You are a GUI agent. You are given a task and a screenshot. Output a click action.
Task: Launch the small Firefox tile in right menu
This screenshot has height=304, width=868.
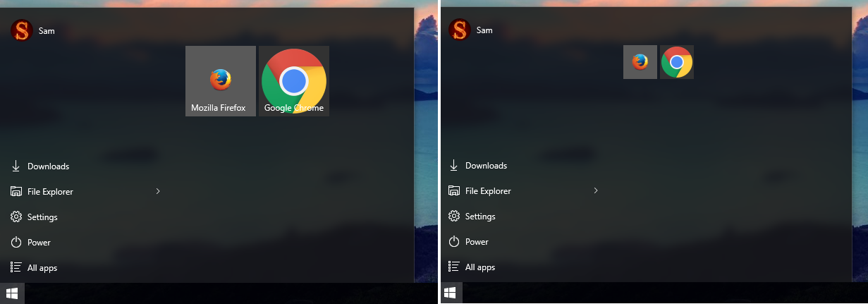640,62
